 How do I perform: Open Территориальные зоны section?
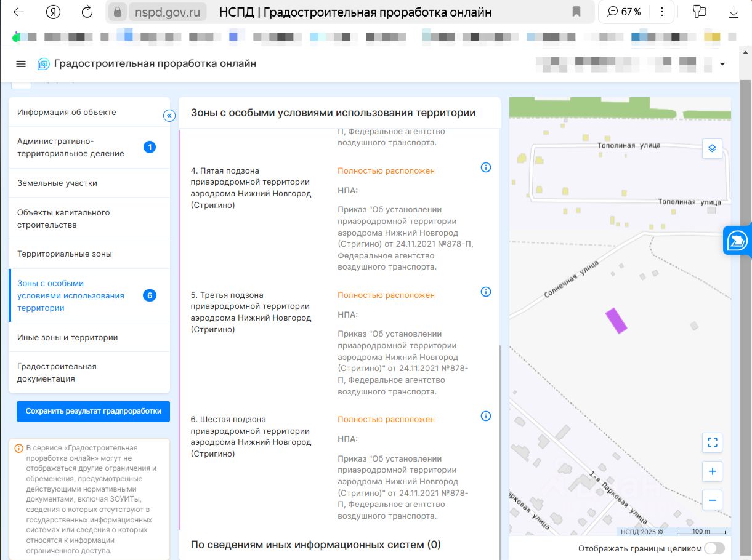(89, 254)
